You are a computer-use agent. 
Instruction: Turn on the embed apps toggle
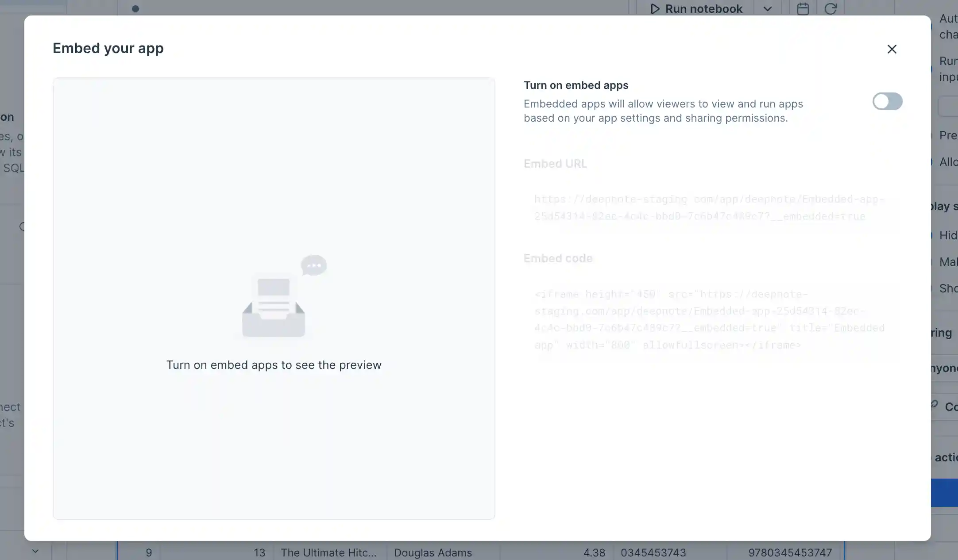[x=887, y=101]
